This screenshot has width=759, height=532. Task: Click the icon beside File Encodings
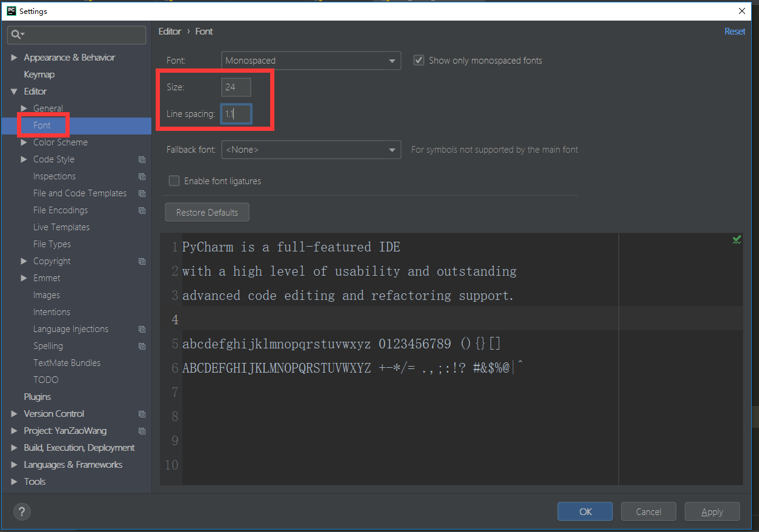click(142, 210)
